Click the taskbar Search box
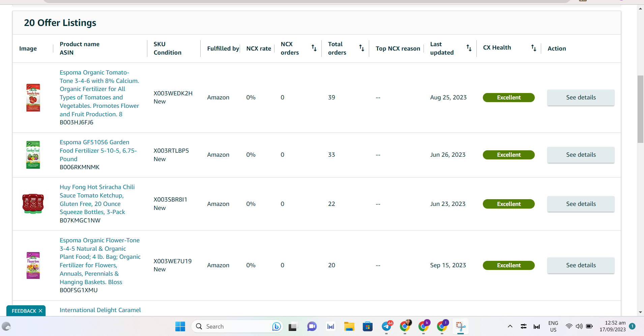The image size is (644, 336). pos(237,326)
